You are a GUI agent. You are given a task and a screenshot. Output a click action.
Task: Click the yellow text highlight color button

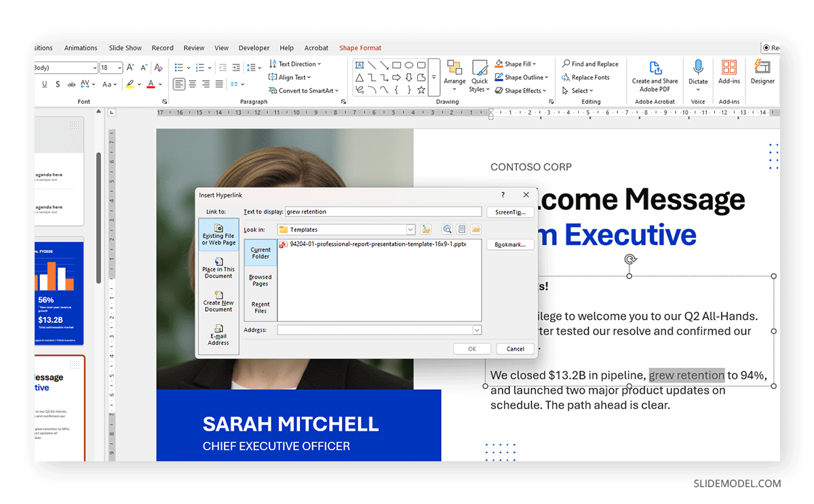130,84
